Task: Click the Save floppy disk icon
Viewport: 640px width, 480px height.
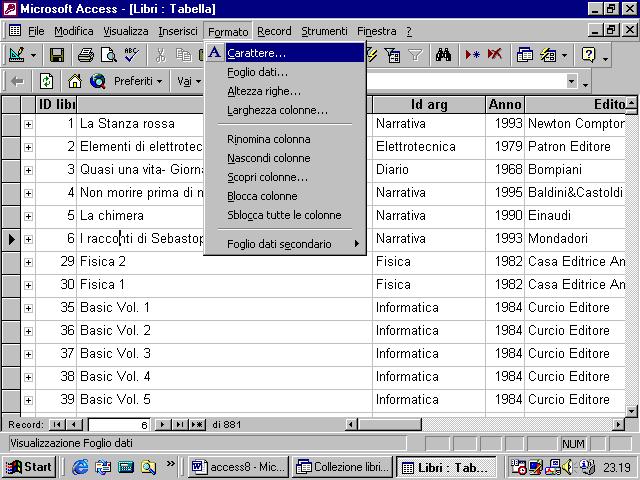Action: pos(57,55)
